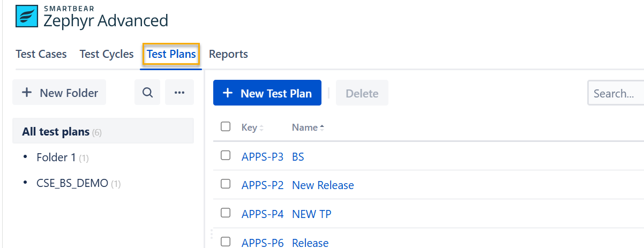Create a new test plan
The image size is (644, 248).
coord(267,93)
